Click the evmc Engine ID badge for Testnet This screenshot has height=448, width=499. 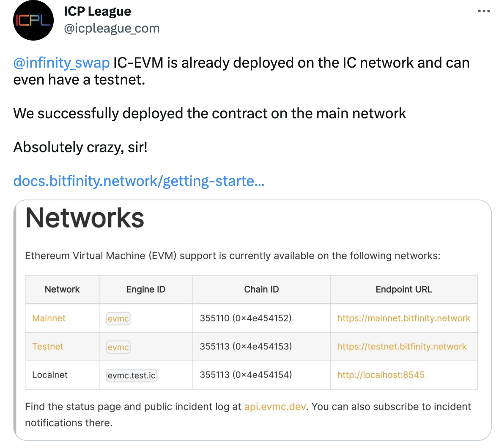pyautogui.click(x=118, y=347)
